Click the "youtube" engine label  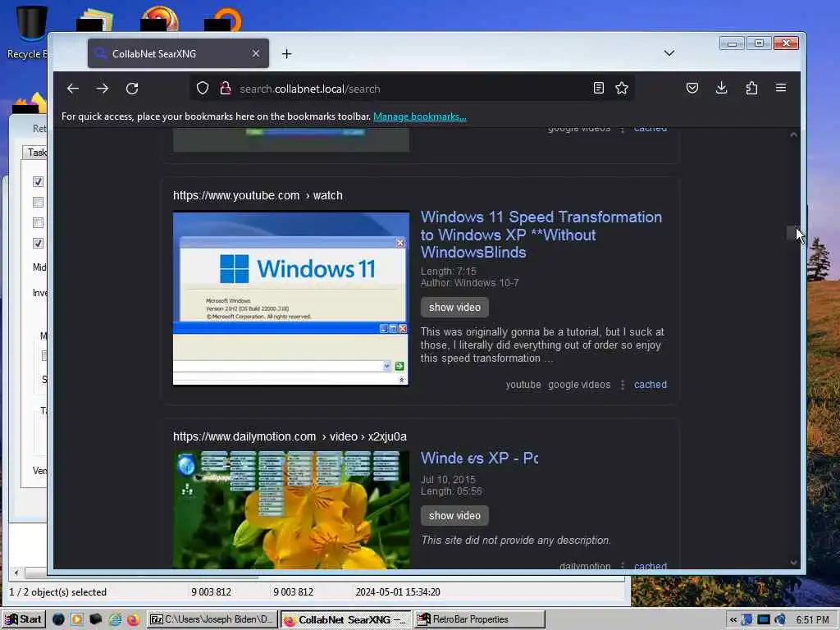tap(523, 385)
